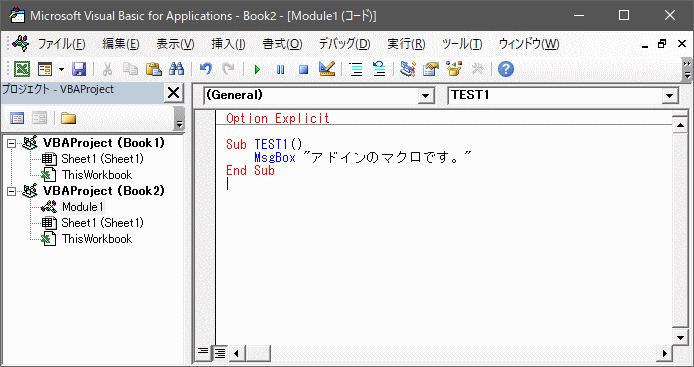Click the End Sub line in code
The width and height of the screenshot is (694, 367).
[251, 170]
